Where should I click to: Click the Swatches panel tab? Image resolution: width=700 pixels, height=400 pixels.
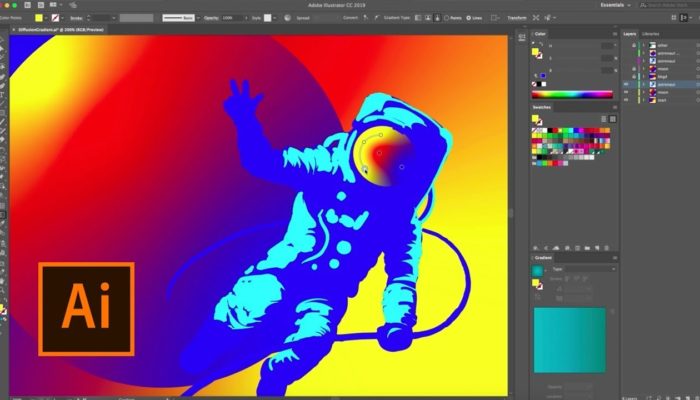point(542,108)
